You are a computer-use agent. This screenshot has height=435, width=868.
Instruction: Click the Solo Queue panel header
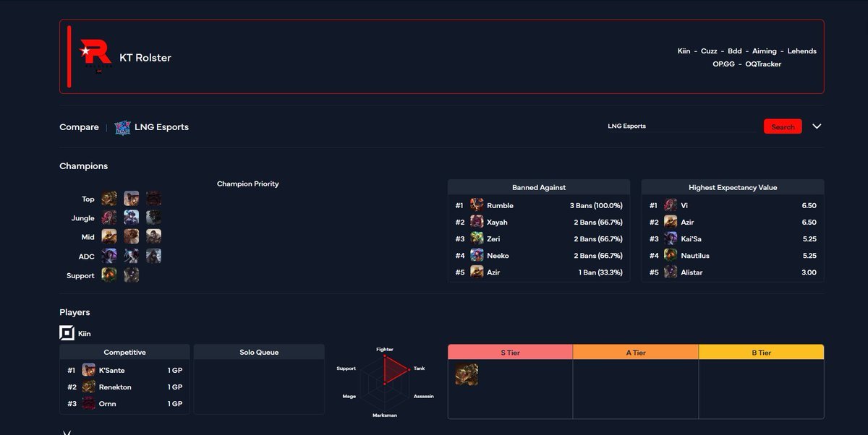point(259,352)
